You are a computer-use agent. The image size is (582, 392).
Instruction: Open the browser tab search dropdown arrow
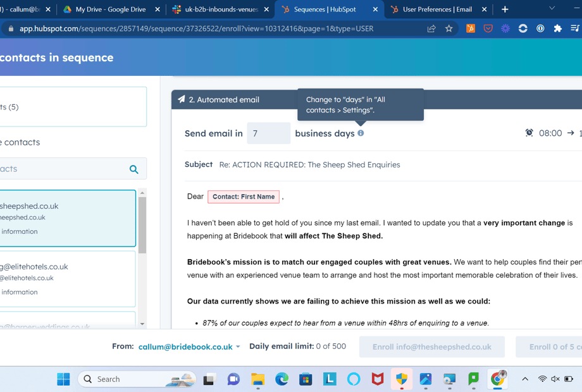552,9
